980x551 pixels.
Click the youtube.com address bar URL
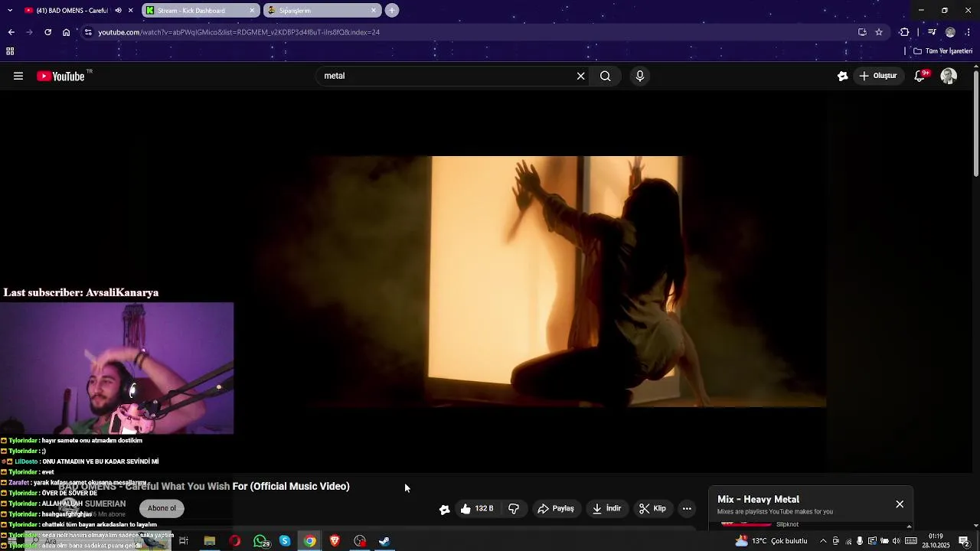(239, 32)
